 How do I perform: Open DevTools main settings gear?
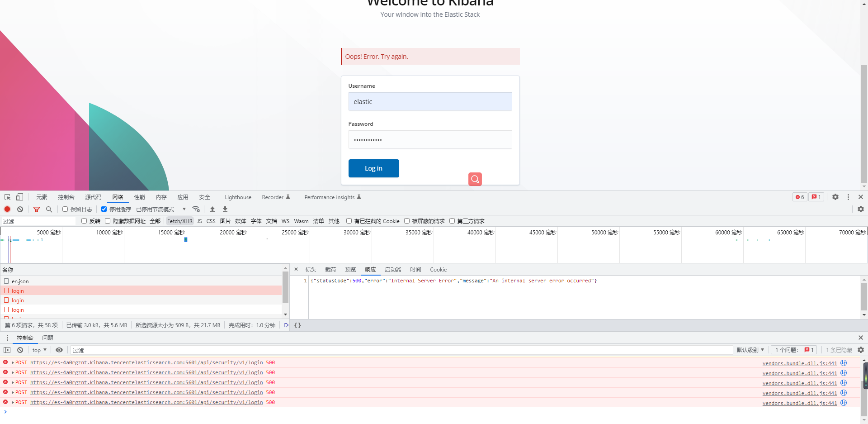[x=835, y=197]
